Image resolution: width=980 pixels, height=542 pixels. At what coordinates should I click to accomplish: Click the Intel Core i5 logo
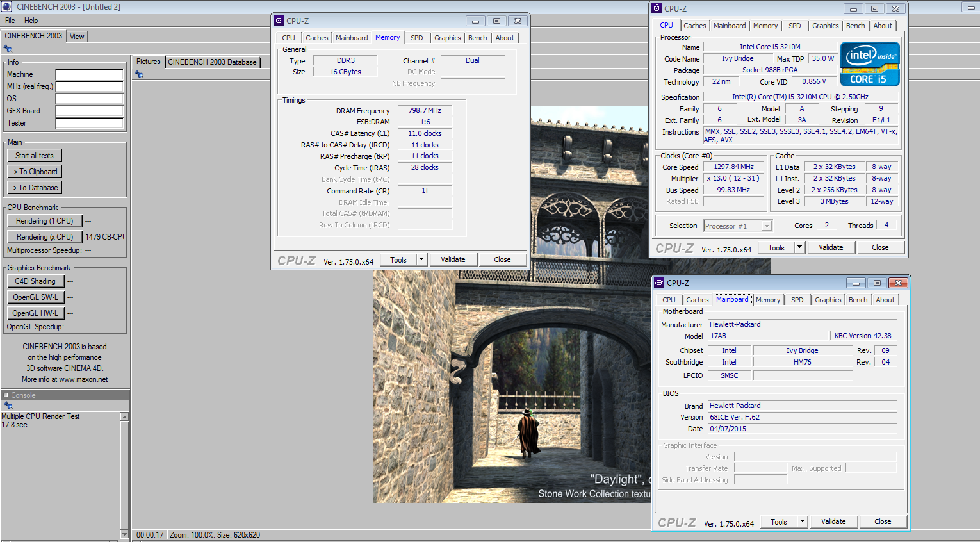870,64
